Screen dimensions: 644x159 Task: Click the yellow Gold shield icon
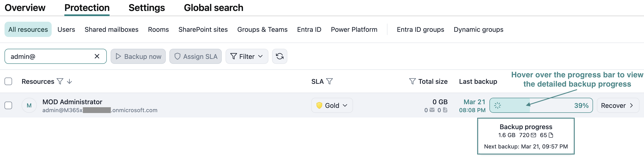(319, 105)
